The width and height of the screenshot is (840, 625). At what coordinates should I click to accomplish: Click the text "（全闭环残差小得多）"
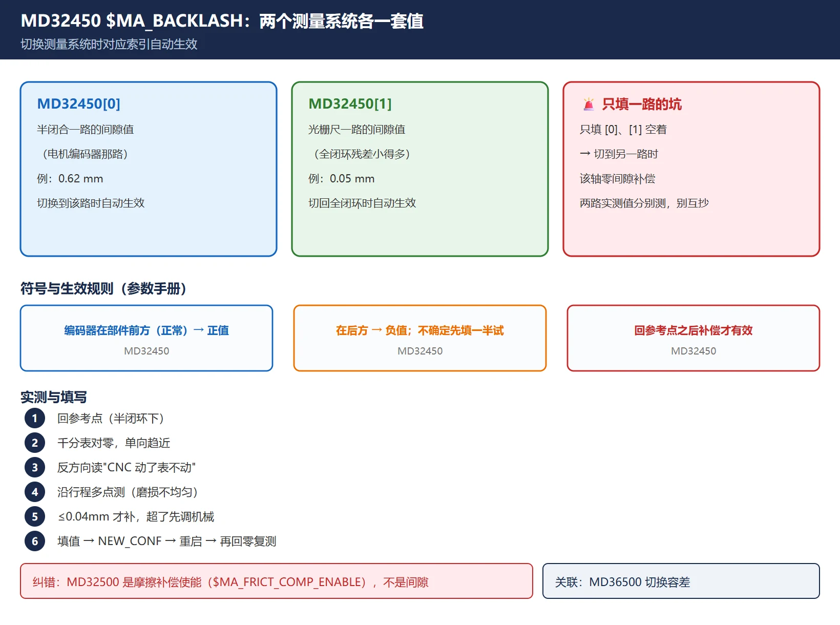coord(362,154)
